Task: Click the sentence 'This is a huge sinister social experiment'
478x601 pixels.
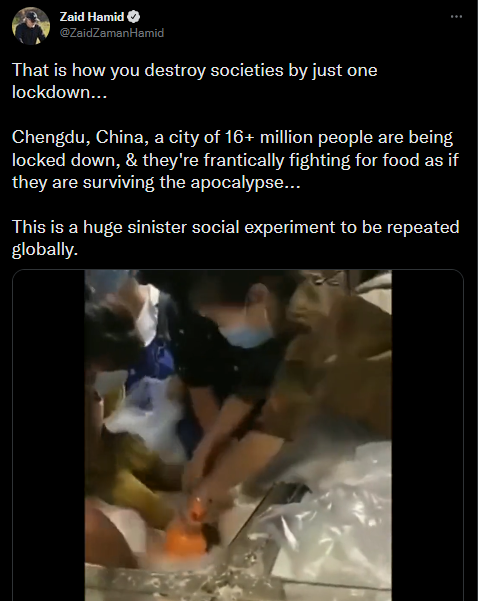Action: point(173,227)
